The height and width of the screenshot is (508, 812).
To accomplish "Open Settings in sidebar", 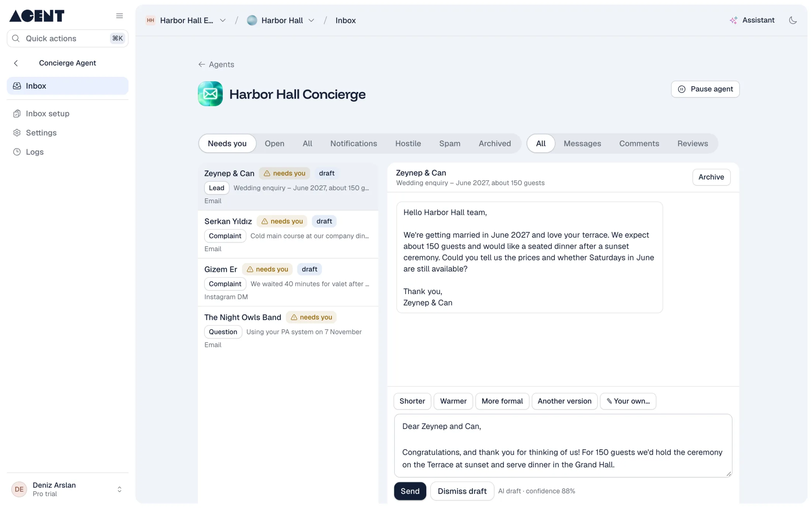I will point(68,133).
